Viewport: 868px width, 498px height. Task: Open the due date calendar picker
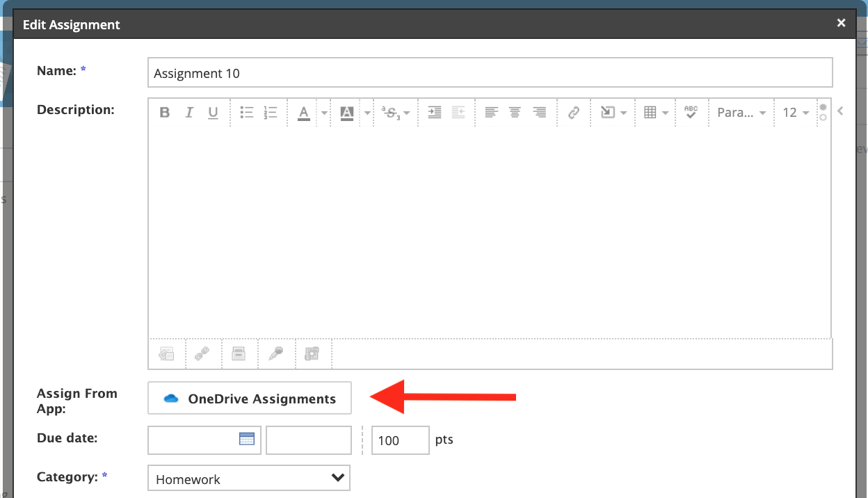point(246,440)
